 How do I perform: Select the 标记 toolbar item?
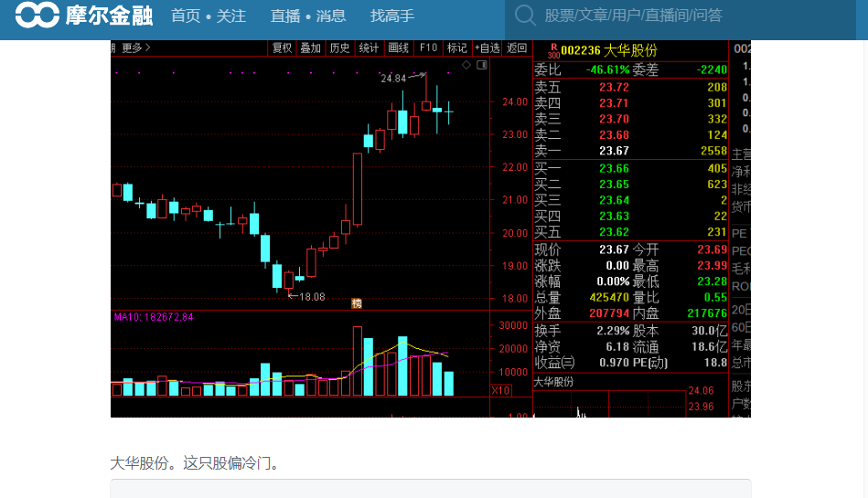tap(456, 48)
